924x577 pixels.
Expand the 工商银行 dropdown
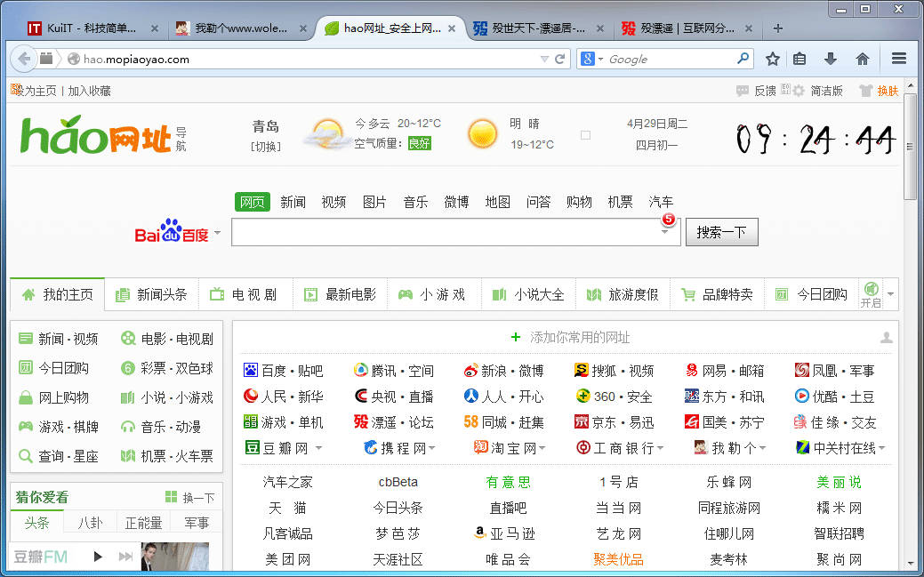point(660,448)
